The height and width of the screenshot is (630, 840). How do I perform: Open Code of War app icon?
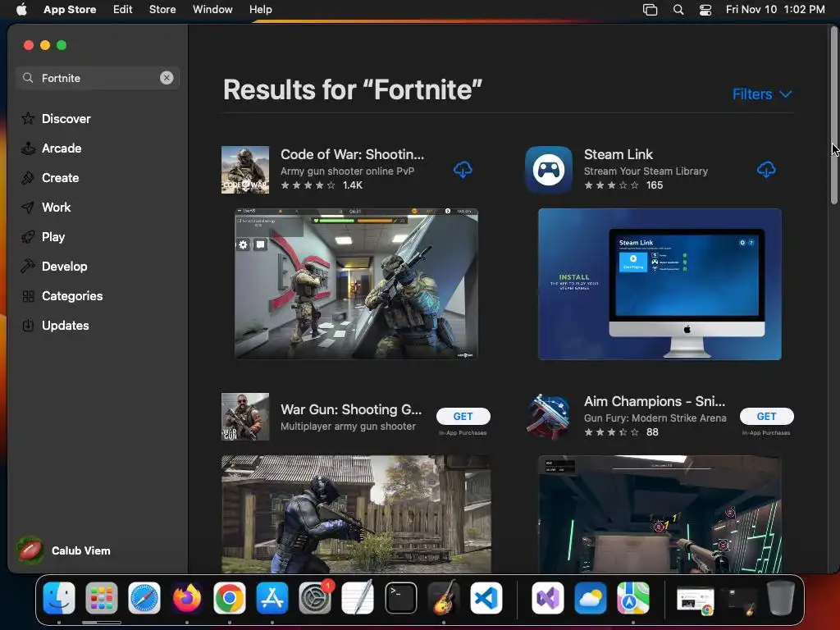click(245, 170)
